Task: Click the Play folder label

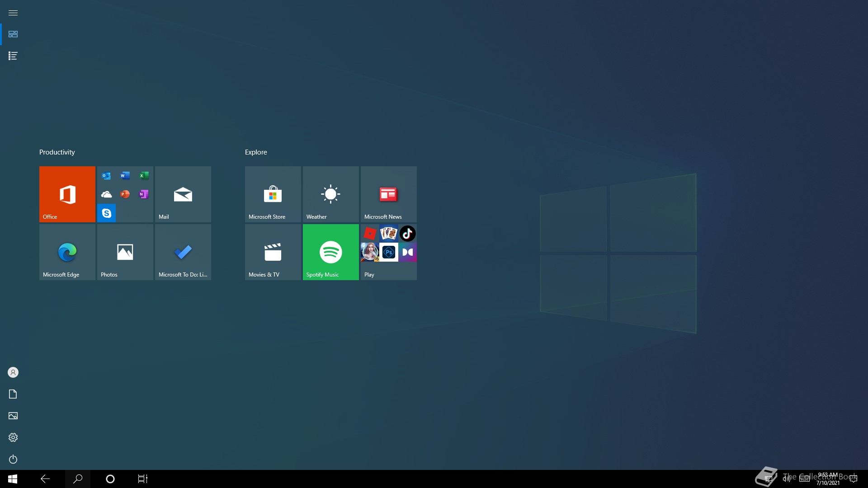Action: [x=369, y=275]
